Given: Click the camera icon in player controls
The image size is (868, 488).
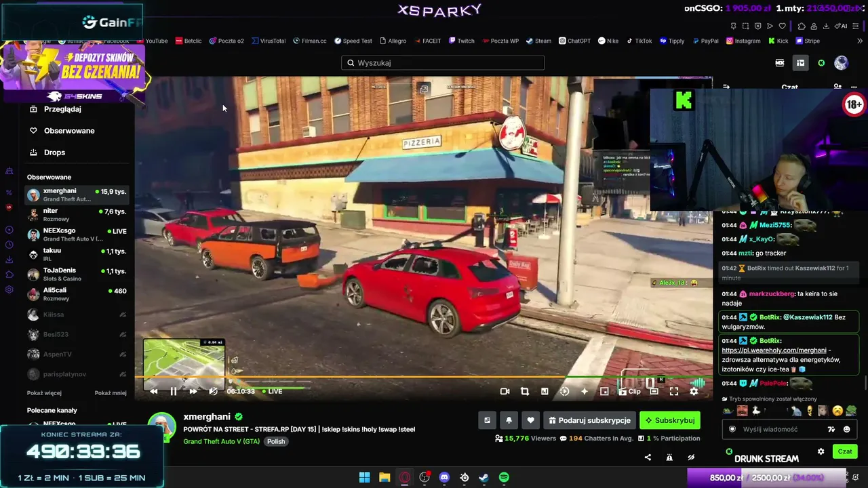Looking at the screenshot, I should click(x=505, y=391).
